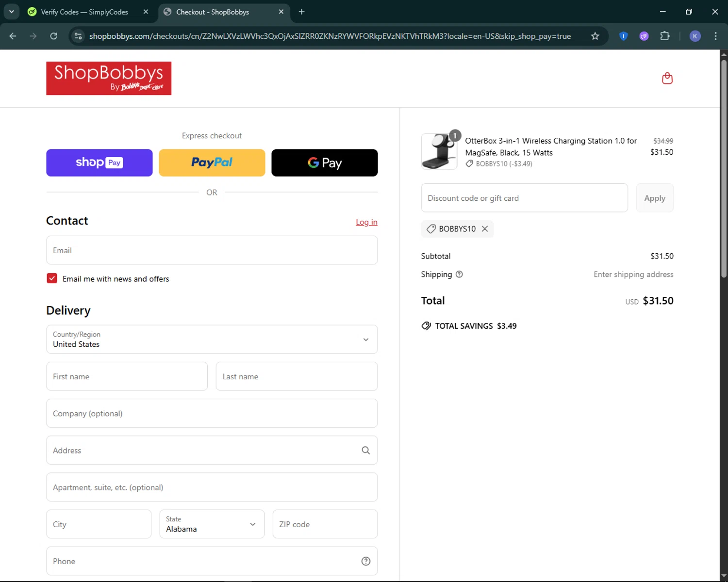Viewport: 728px width, 582px height.
Task: Open the State dropdown showing Alabama
Action: point(212,524)
